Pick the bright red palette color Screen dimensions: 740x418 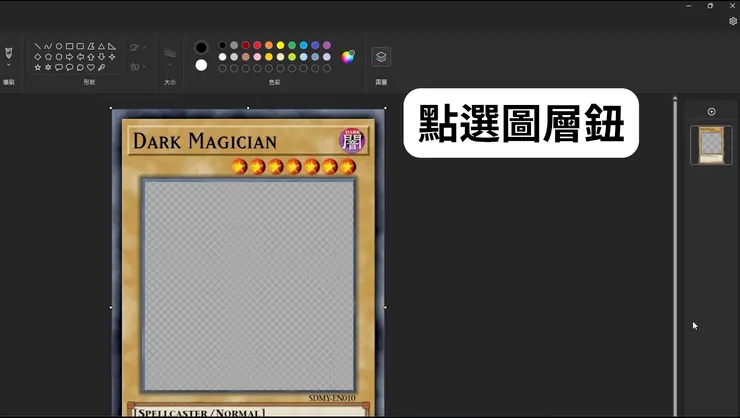pos(257,45)
